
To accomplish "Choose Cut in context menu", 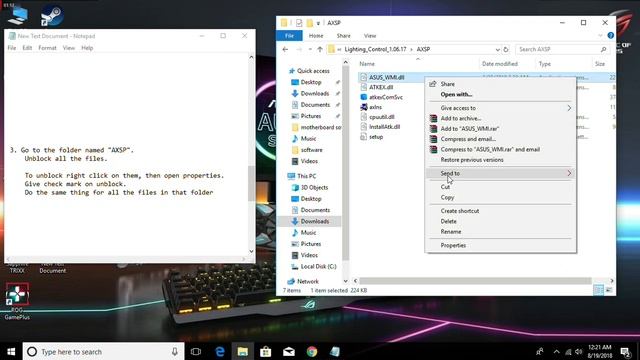I will point(445,187).
